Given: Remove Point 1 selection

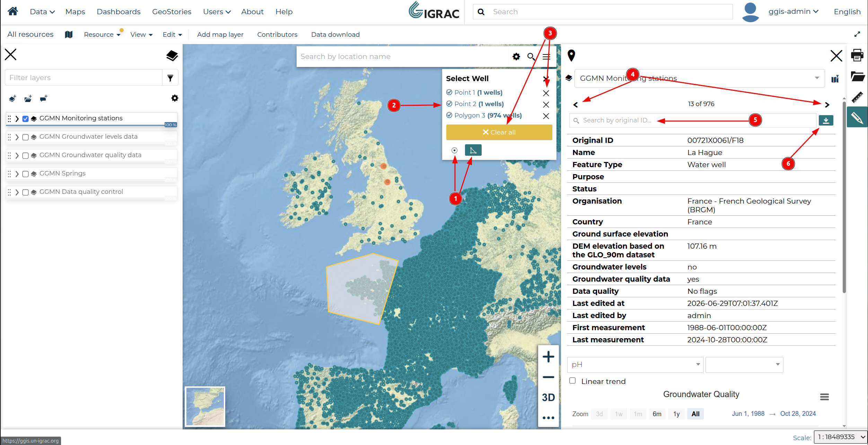Looking at the screenshot, I should tap(546, 93).
